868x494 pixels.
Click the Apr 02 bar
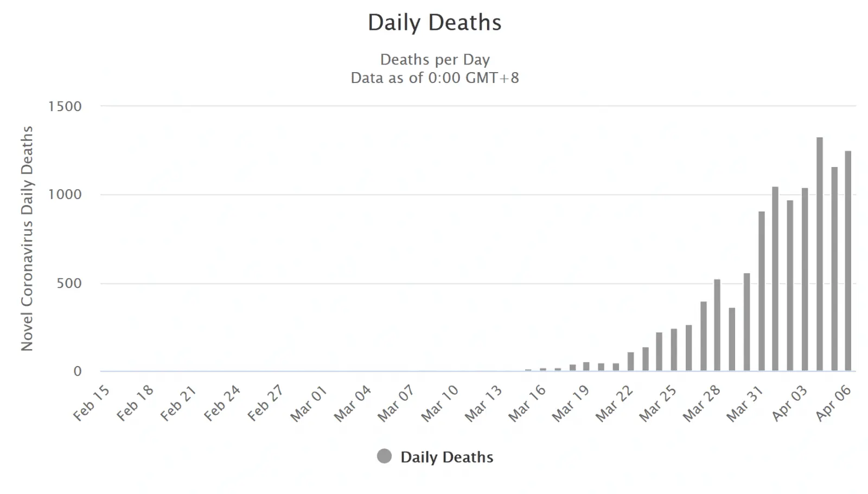point(790,286)
